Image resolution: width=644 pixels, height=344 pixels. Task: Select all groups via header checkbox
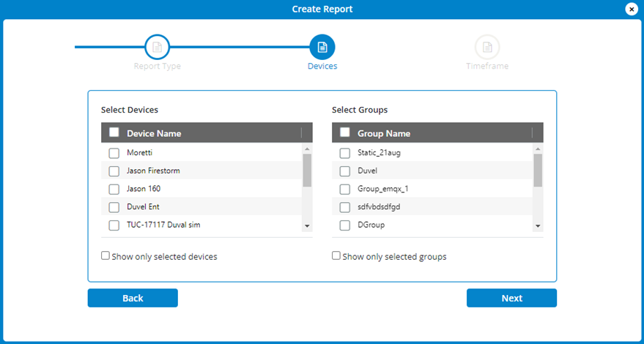pos(344,132)
